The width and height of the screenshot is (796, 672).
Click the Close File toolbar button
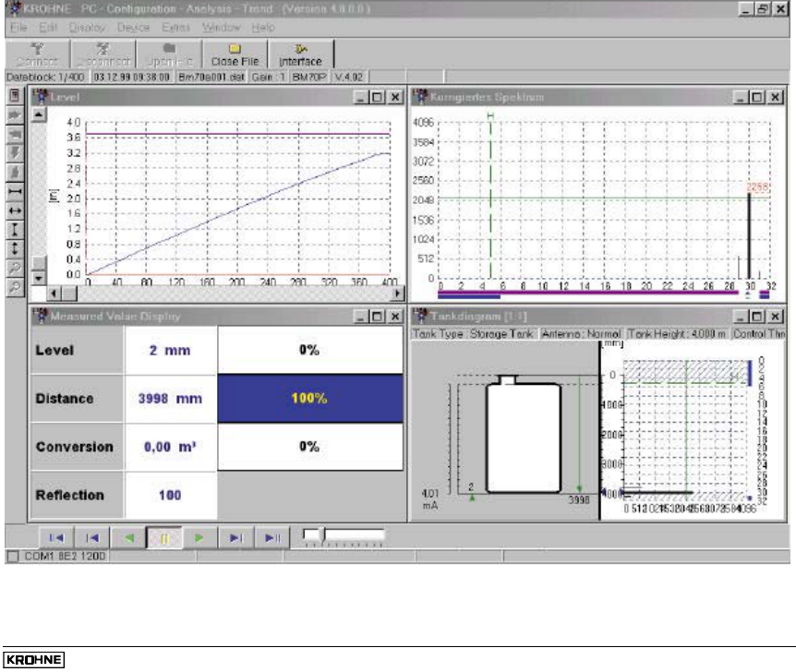pos(235,54)
